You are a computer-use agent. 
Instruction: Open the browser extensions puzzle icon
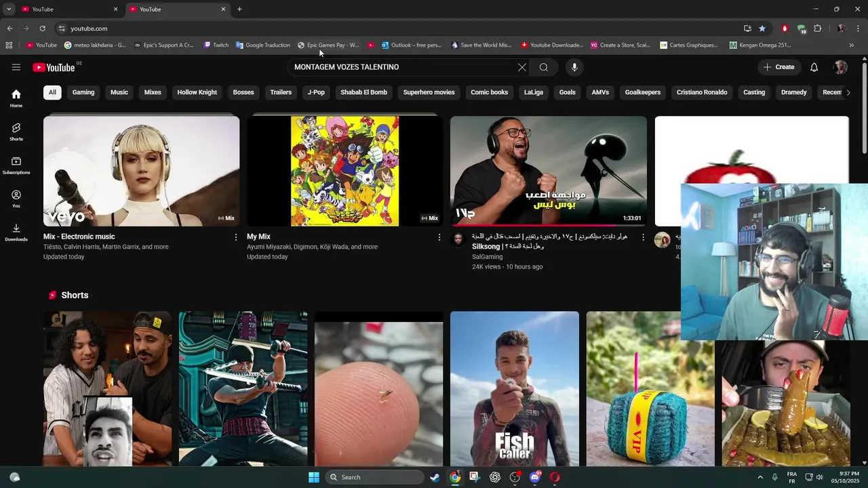(x=818, y=28)
